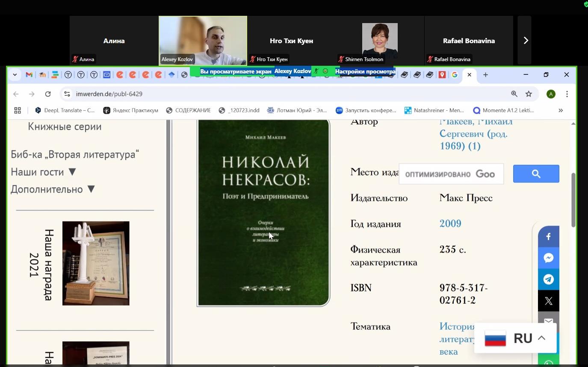Open Chrome apps grid icon
Image resolution: width=588 pixels, height=367 pixels.
click(x=18, y=110)
